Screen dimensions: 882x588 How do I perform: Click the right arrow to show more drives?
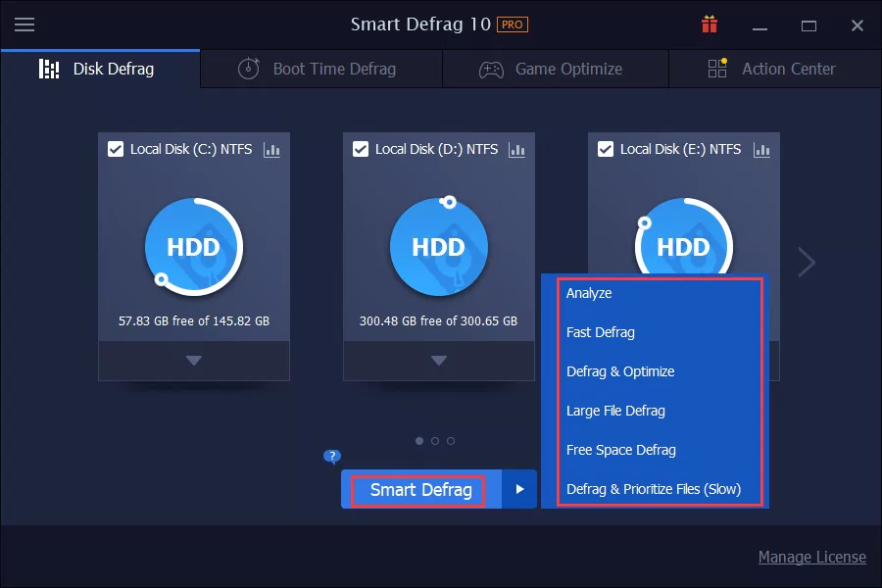806,262
